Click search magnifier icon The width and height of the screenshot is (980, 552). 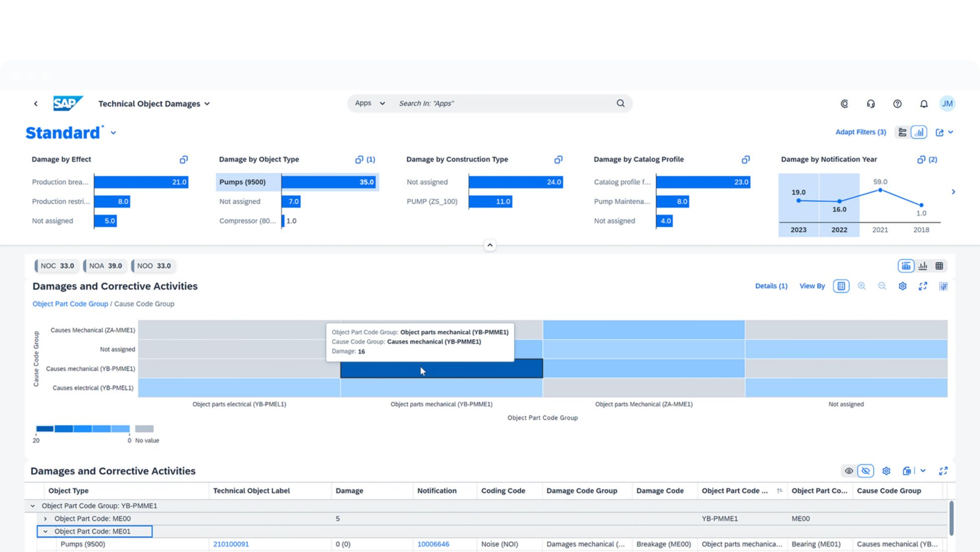click(620, 103)
